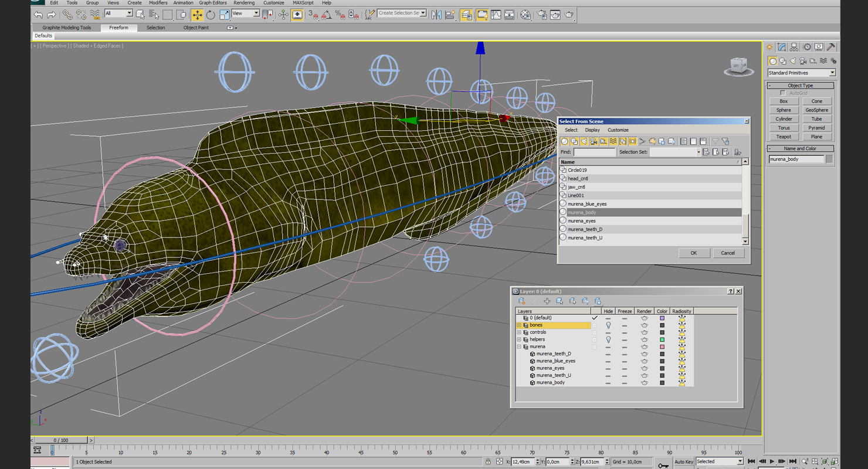
Task: Click the teapot Render Production icon
Action: (569, 15)
